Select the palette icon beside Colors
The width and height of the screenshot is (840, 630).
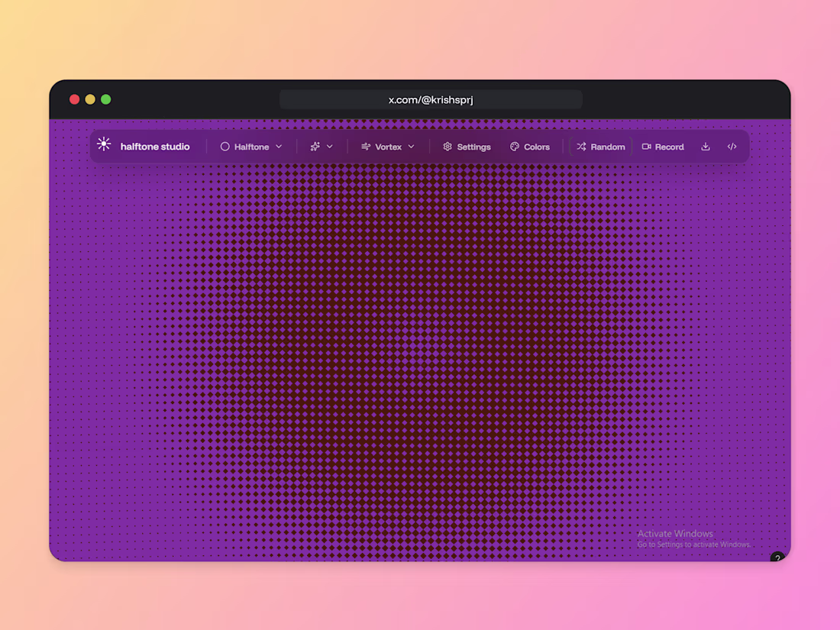coord(514,146)
